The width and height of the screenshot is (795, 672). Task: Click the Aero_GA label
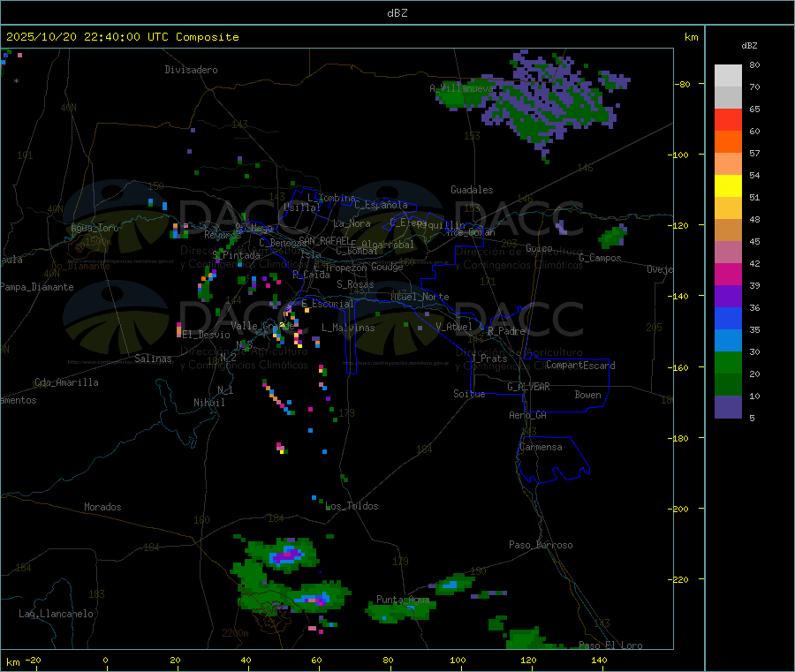pyautogui.click(x=528, y=415)
